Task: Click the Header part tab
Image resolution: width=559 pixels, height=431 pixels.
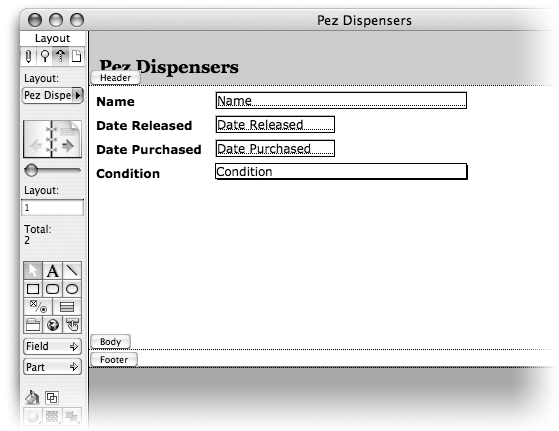Action: tap(115, 78)
